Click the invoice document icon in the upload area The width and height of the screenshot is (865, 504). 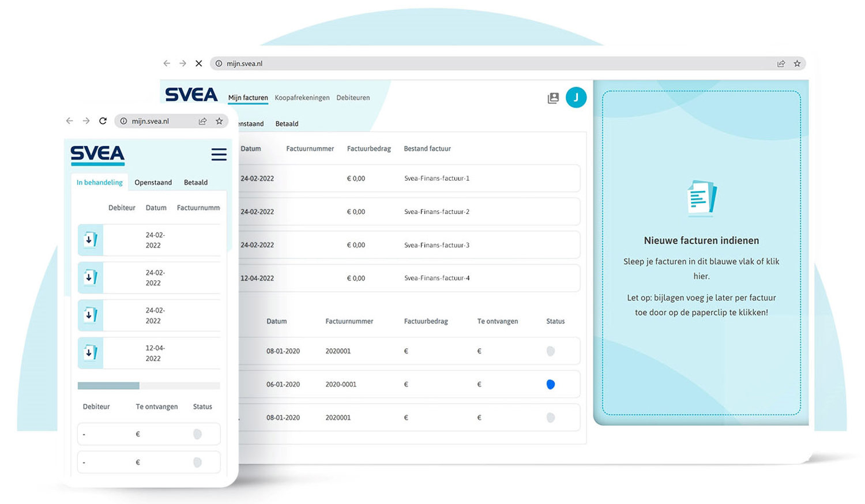coord(702,198)
